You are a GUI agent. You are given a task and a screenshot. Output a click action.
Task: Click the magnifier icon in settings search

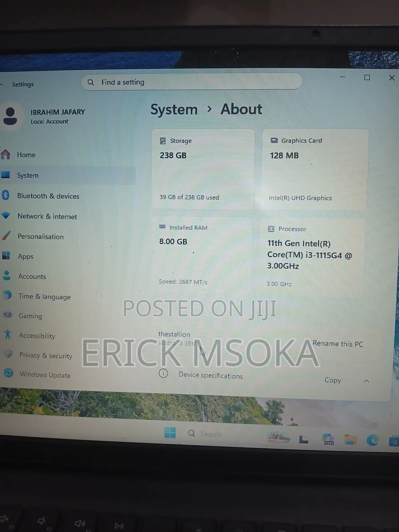click(91, 82)
